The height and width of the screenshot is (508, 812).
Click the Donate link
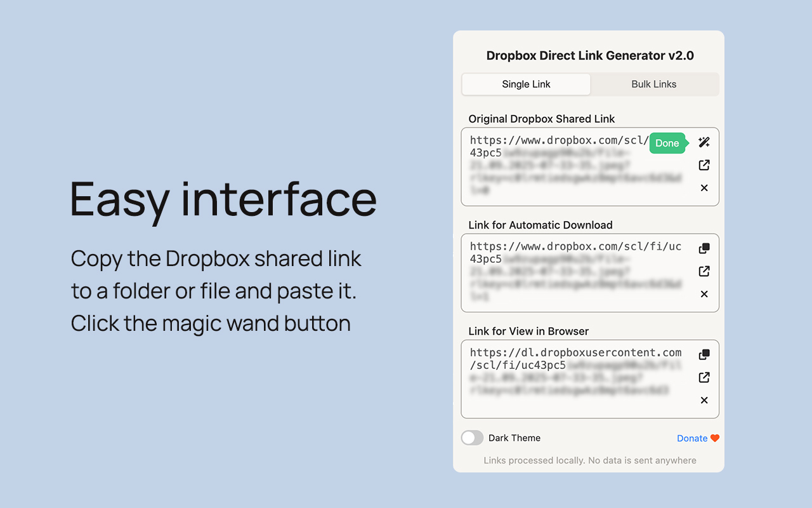click(x=692, y=438)
